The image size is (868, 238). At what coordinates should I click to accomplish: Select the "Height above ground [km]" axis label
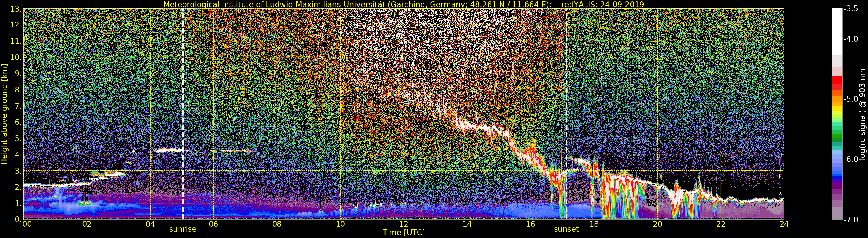tap(4, 114)
